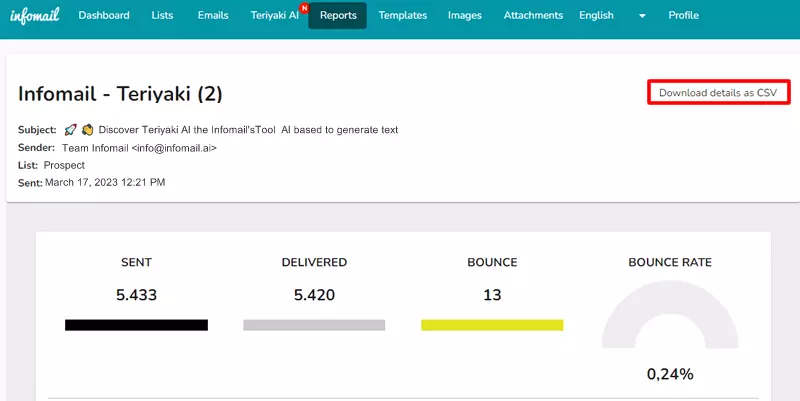Click the bounce rate semicircle gauge

click(670, 314)
